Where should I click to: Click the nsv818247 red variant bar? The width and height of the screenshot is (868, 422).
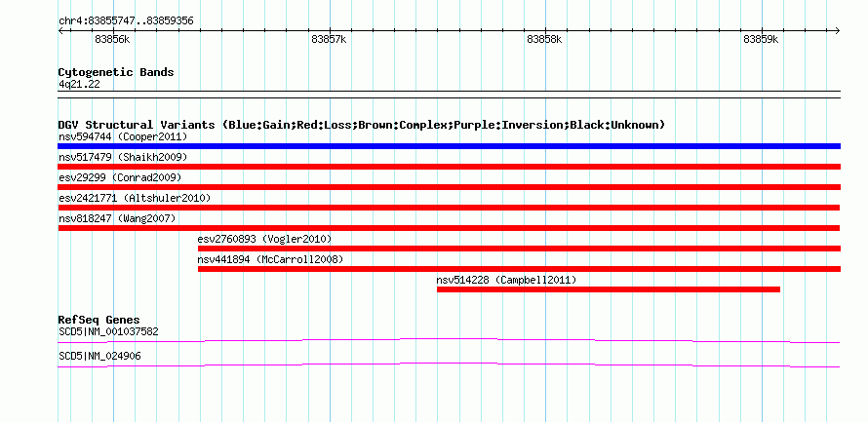point(449,228)
